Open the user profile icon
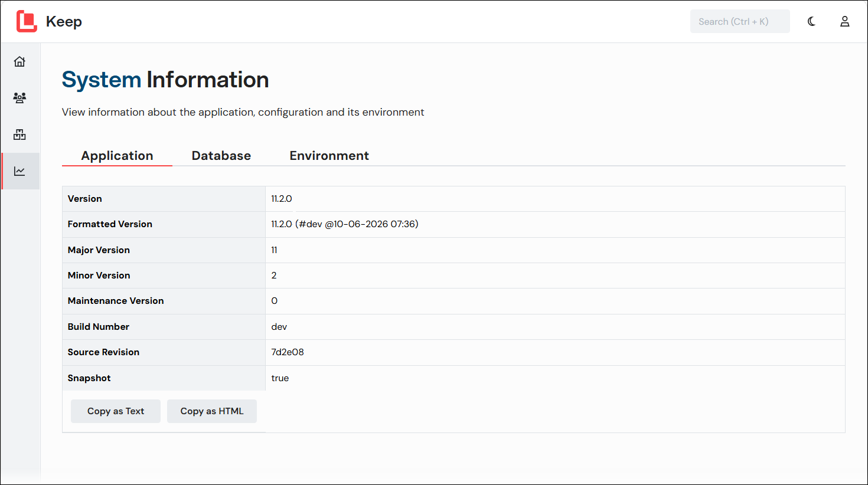The width and height of the screenshot is (868, 485). (x=845, y=21)
